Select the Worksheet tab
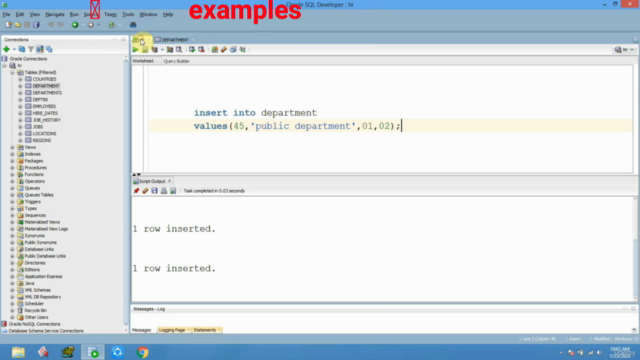Screen dimensions: 640x360 click(x=143, y=61)
